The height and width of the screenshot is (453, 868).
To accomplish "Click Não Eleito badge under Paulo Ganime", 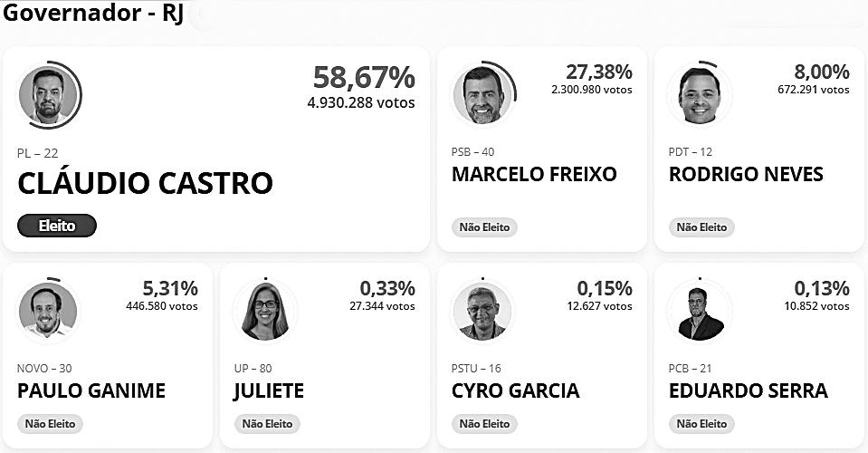I will 50,424.
